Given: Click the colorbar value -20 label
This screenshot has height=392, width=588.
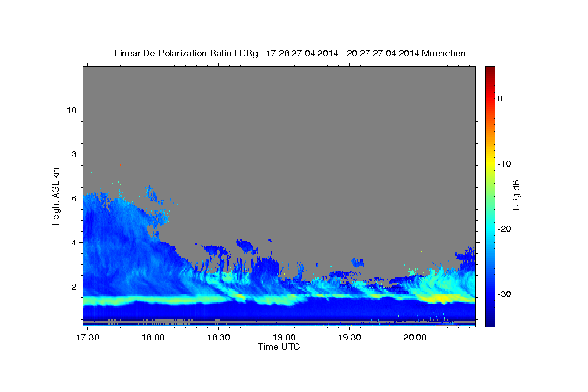Looking at the screenshot, I should (504, 229).
